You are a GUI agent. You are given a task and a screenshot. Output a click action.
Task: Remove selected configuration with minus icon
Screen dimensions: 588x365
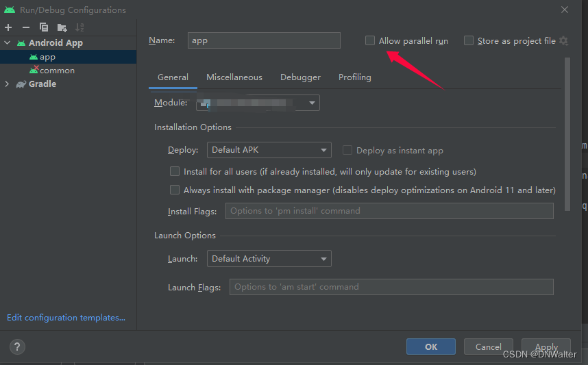click(x=26, y=27)
